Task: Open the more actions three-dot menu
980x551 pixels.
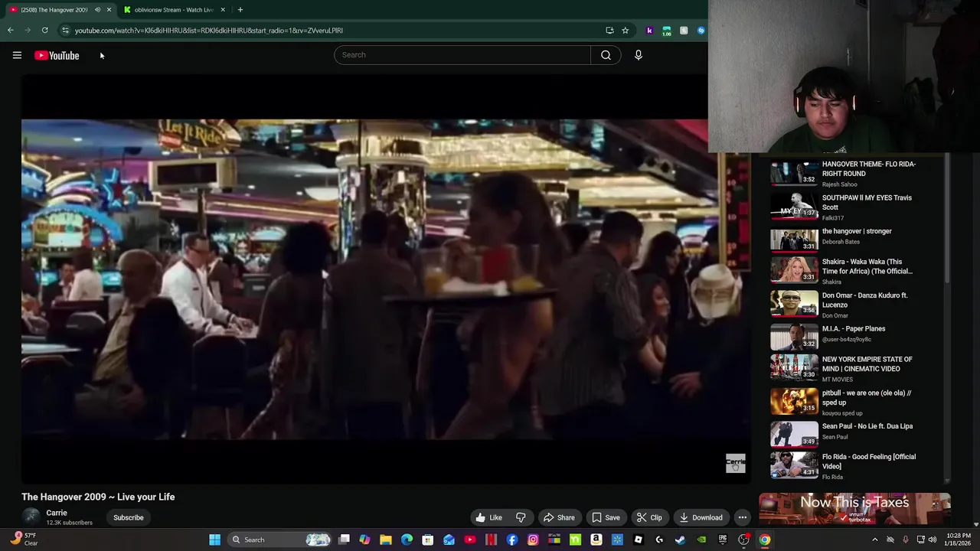Action: tap(743, 517)
